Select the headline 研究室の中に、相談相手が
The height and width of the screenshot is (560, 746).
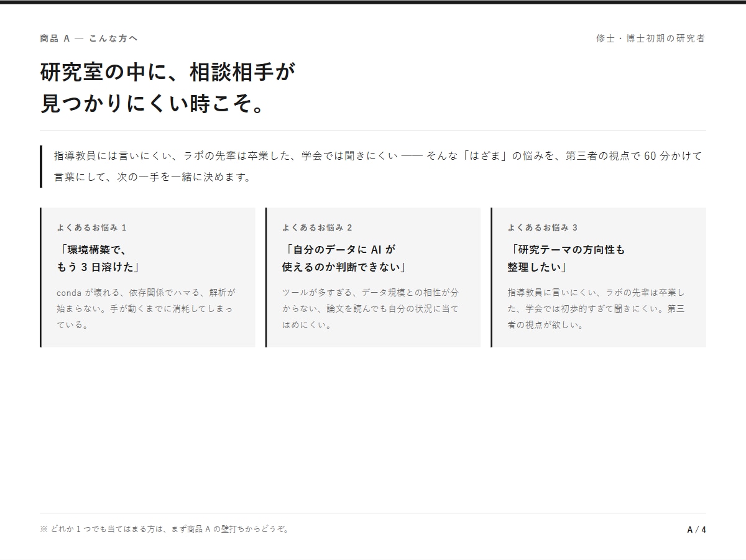pyautogui.click(x=167, y=72)
